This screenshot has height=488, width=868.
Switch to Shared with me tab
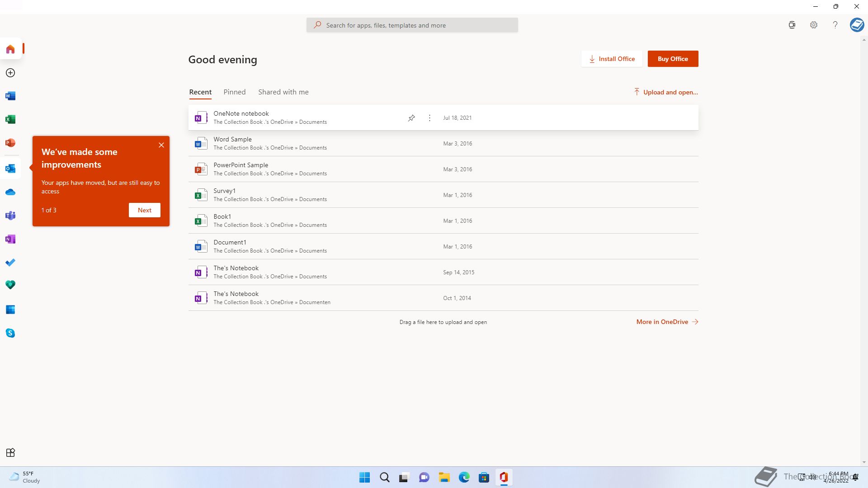click(x=283, y=92)
